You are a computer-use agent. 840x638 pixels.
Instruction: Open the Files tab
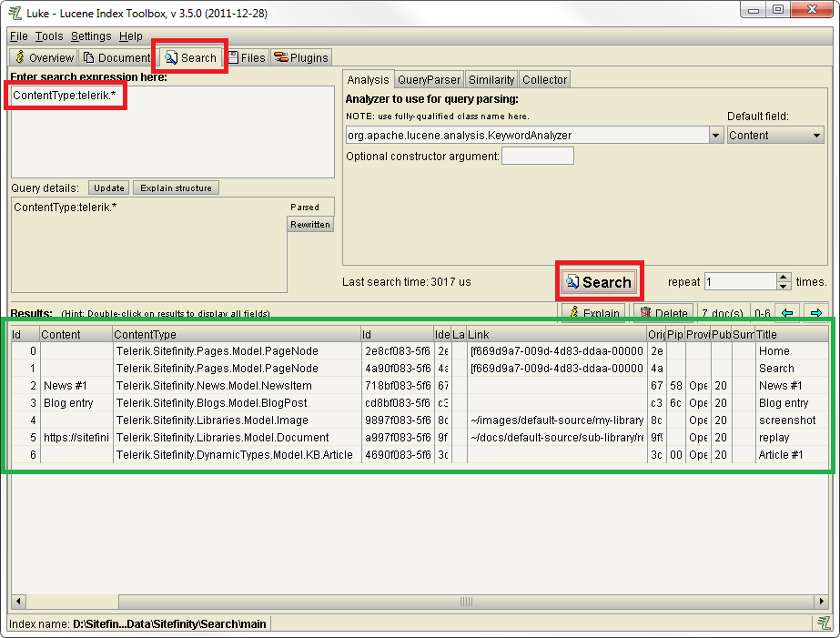pos(247,57)
